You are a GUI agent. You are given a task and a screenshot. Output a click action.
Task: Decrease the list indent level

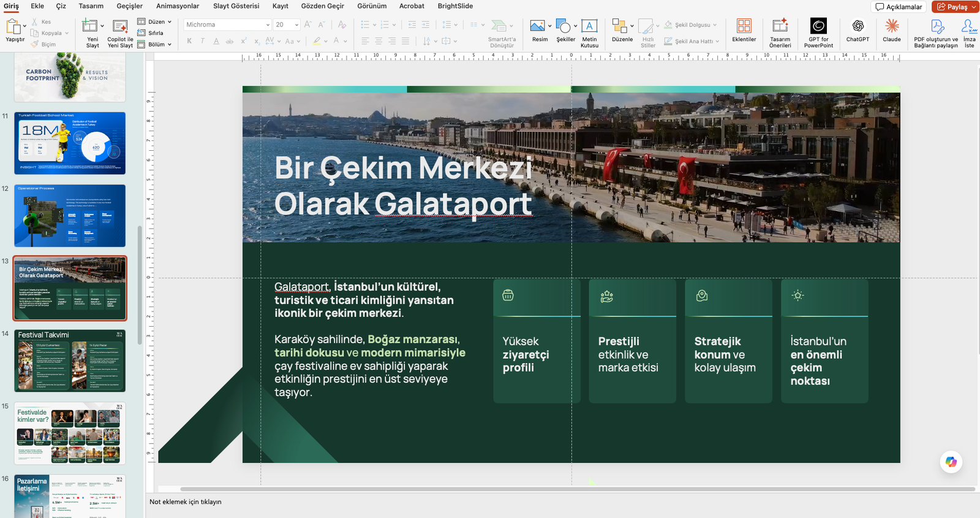click(412, 25)
